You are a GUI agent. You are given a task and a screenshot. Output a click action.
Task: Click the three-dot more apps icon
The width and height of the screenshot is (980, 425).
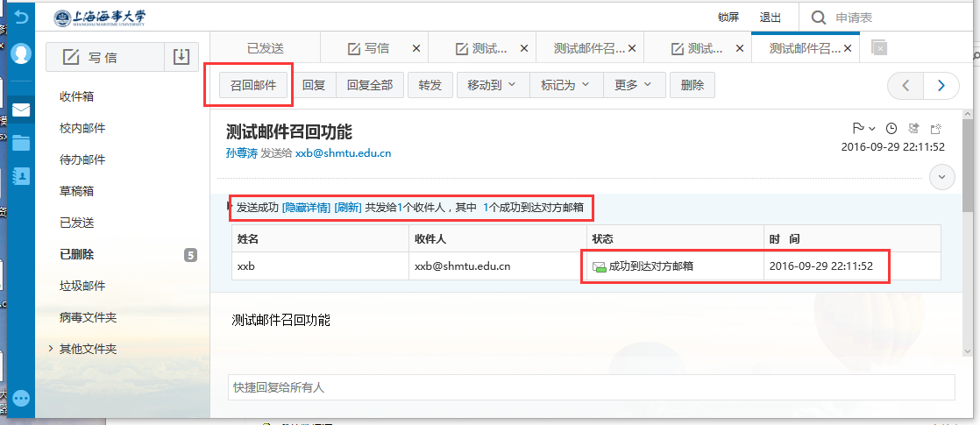21,399
